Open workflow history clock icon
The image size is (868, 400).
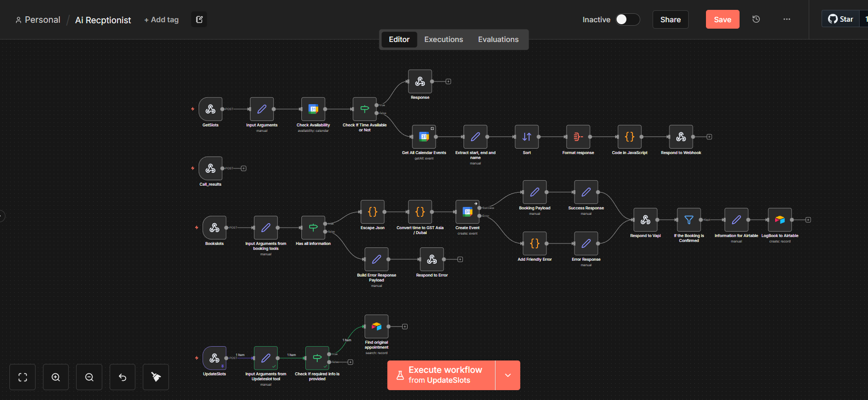point(756,19)
